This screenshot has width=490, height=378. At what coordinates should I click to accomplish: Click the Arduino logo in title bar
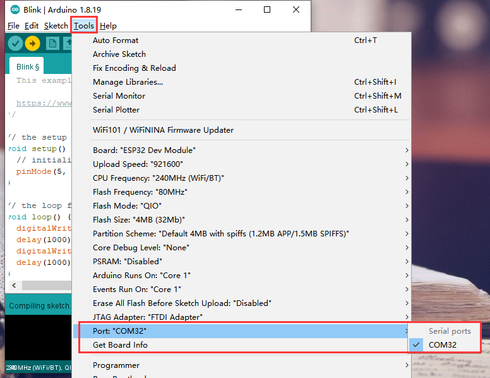tap(15, 9)
